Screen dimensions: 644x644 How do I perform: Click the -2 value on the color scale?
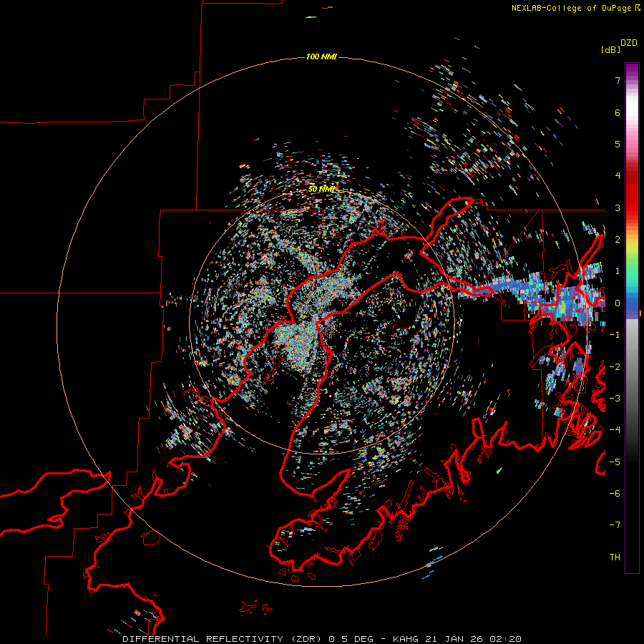pos(615,367)
